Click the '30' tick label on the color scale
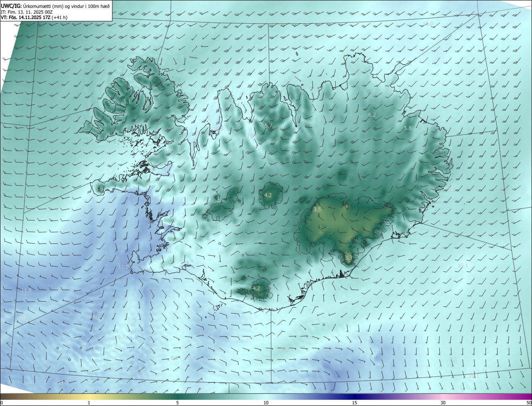 coord(443,403)
